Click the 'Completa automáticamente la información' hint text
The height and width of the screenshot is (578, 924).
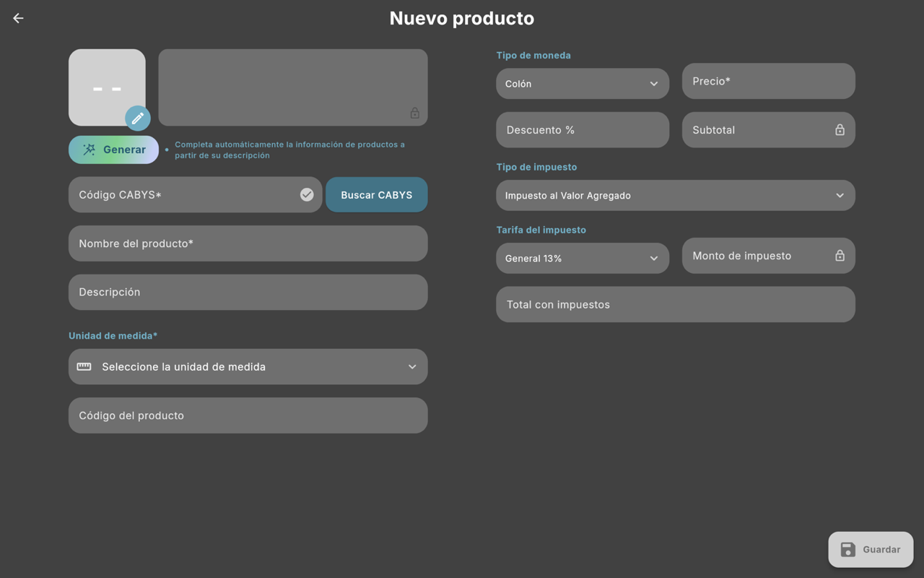coord(289,150)
